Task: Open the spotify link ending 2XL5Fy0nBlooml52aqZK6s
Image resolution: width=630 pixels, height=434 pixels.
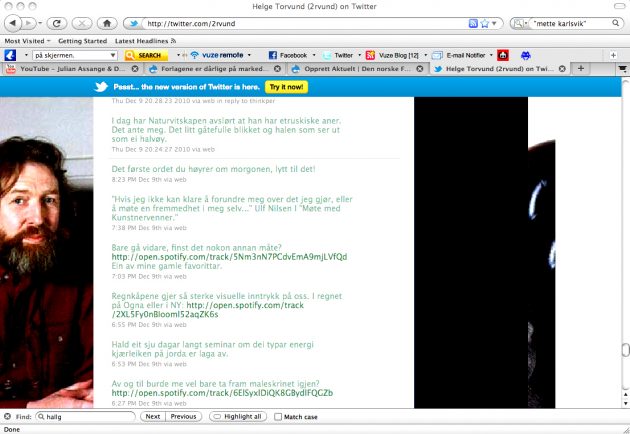Action: pos(208,309)
